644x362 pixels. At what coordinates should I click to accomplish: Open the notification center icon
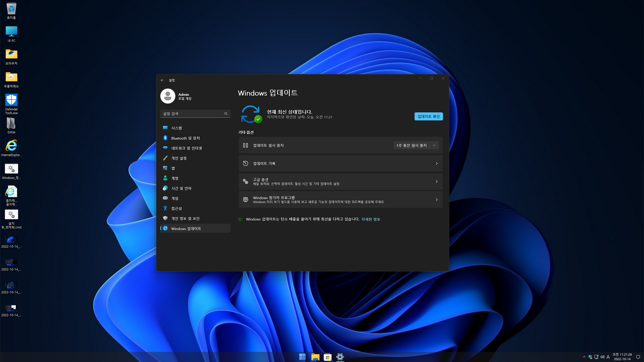coord(638,357)
